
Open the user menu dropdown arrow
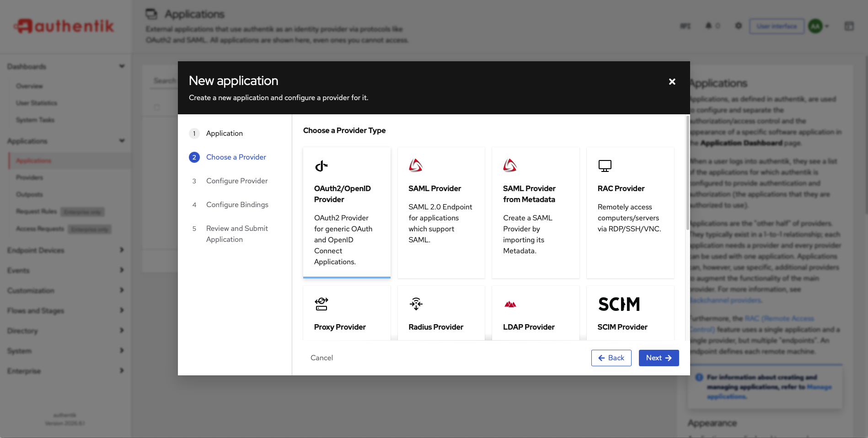click(x=827, y=26)
